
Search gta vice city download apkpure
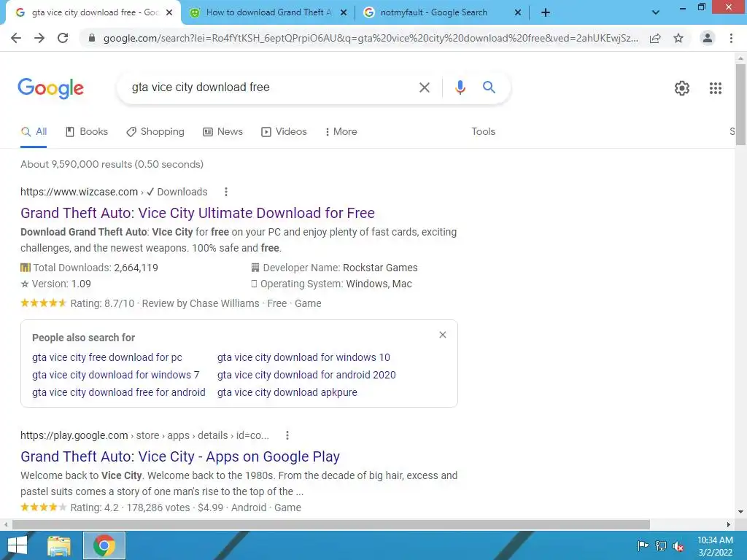click(x=287, y=392)
